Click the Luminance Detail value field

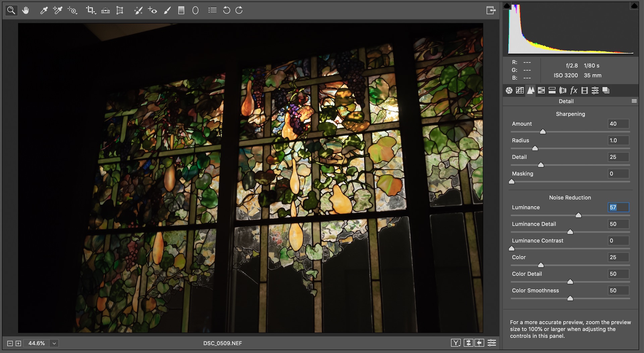click(618, 224)
